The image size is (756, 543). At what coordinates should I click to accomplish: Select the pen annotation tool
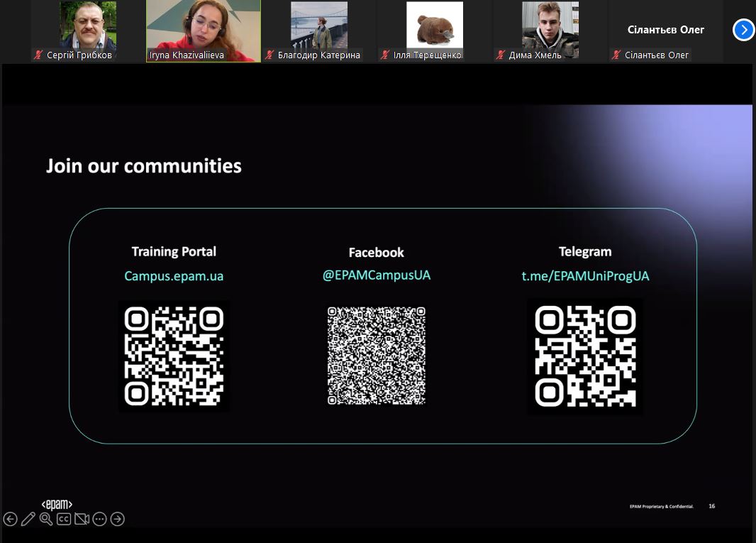pos(28,519)
